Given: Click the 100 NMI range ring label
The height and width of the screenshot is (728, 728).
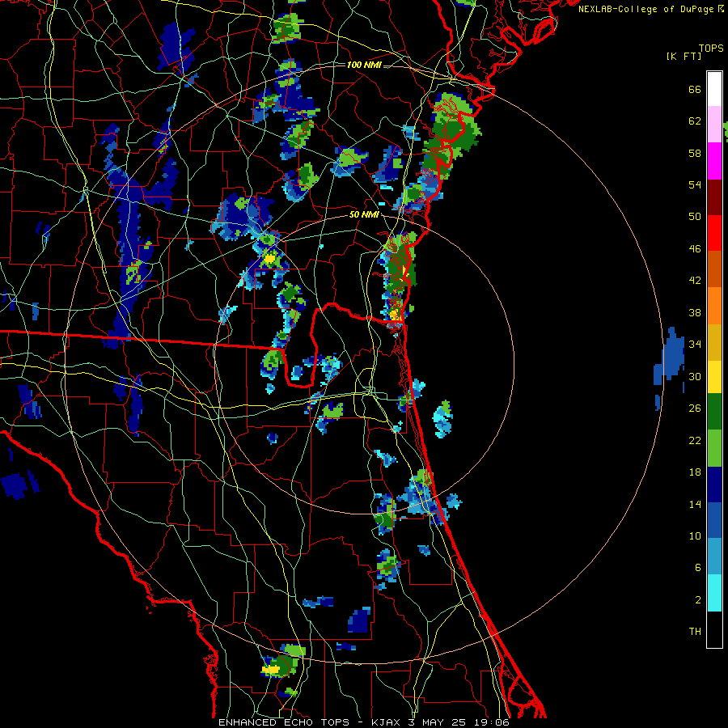Looking at the screenshot, I should [x=364, y=65].
